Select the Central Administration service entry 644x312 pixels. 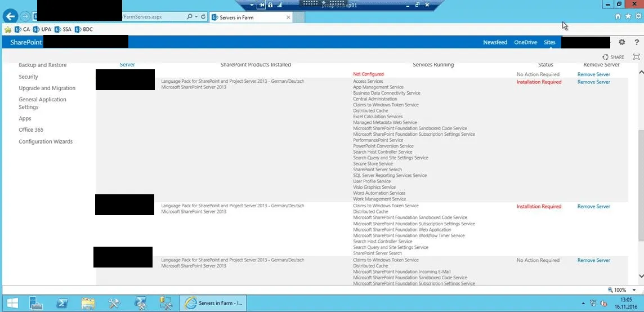(x=375, y=99)
